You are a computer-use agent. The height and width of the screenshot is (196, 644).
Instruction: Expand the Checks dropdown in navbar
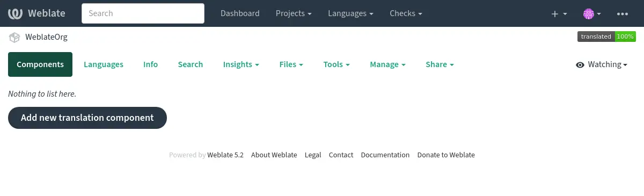[x=406, y=13]
